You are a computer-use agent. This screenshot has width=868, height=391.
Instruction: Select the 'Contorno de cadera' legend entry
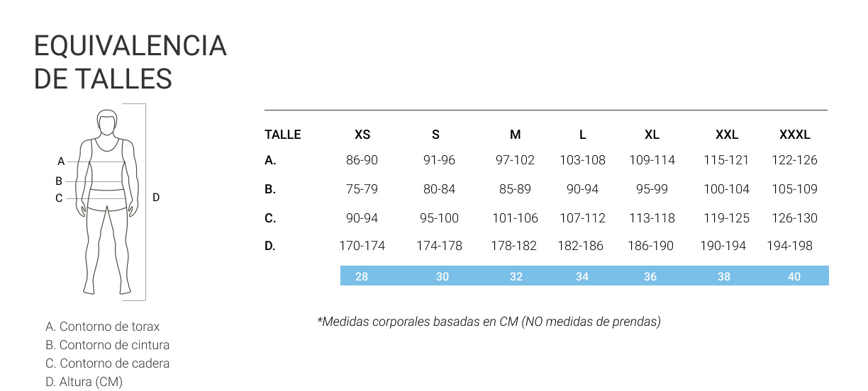point(108,363)
